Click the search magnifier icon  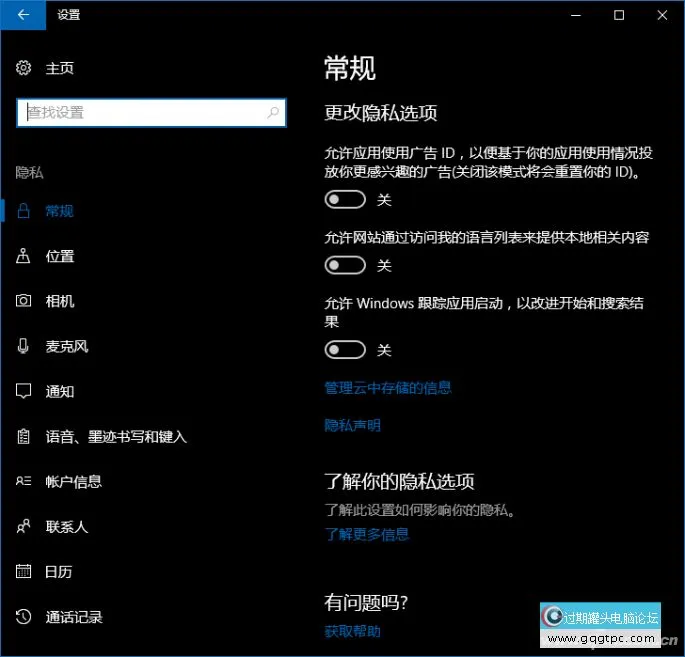pos(273,112)
